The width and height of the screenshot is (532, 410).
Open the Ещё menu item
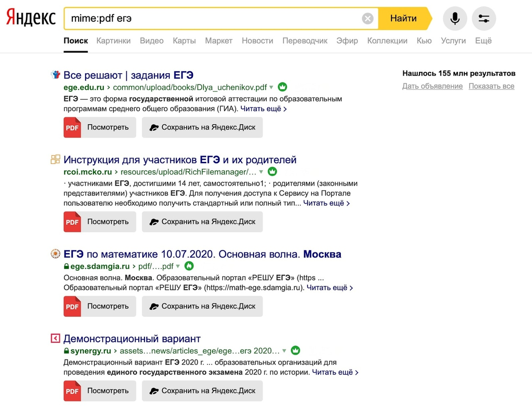point(483,41)
